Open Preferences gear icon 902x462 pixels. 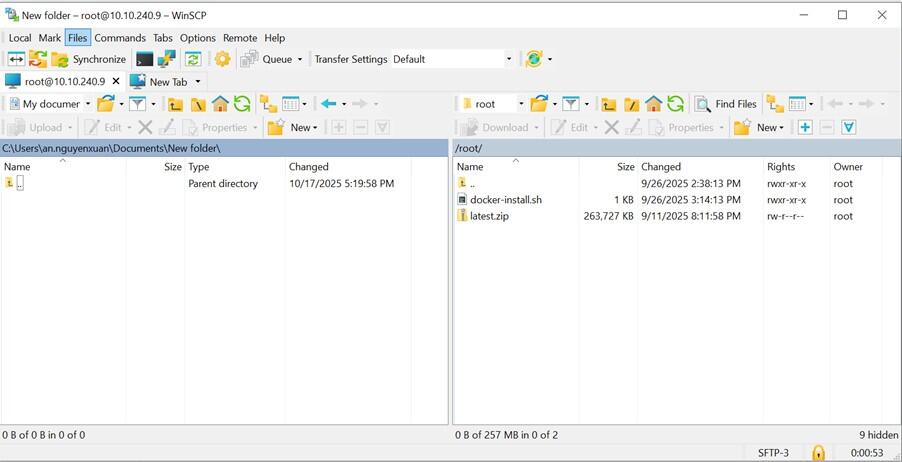pos(222,59)
